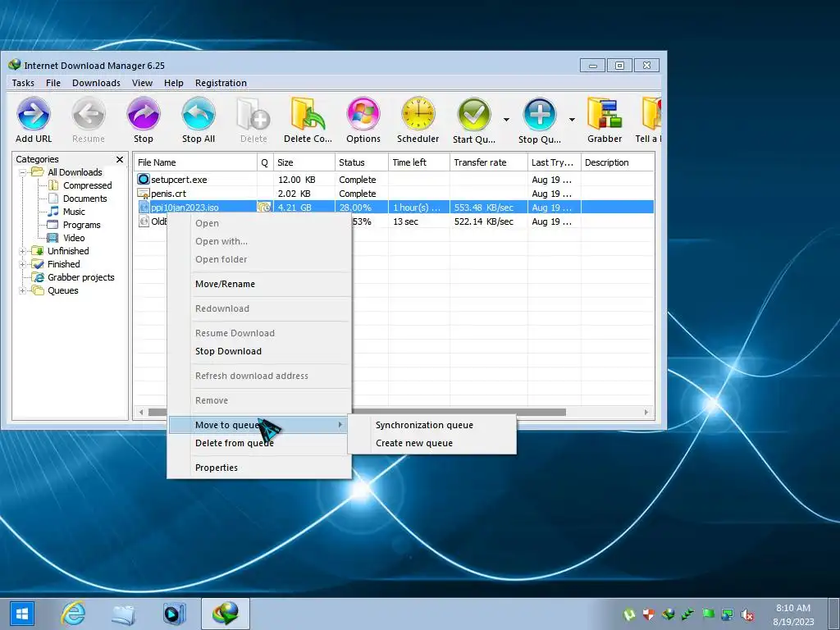Open File Explorer from the taskbar

click(x=123, y=614)
